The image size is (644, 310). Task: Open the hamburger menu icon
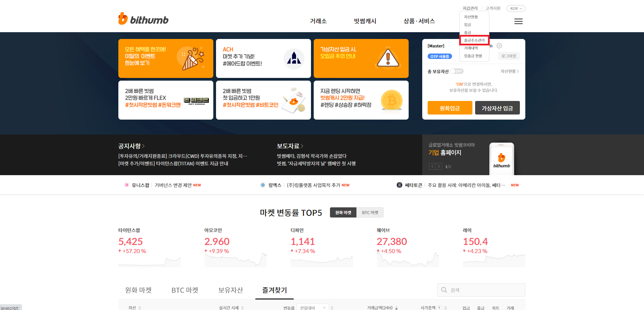[518, 21]
